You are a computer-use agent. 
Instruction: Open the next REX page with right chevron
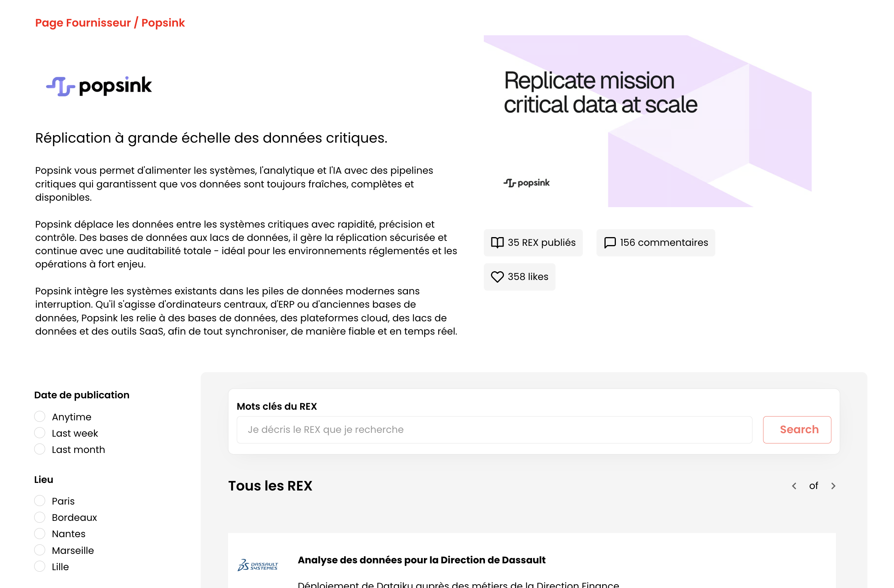point(833,486)
